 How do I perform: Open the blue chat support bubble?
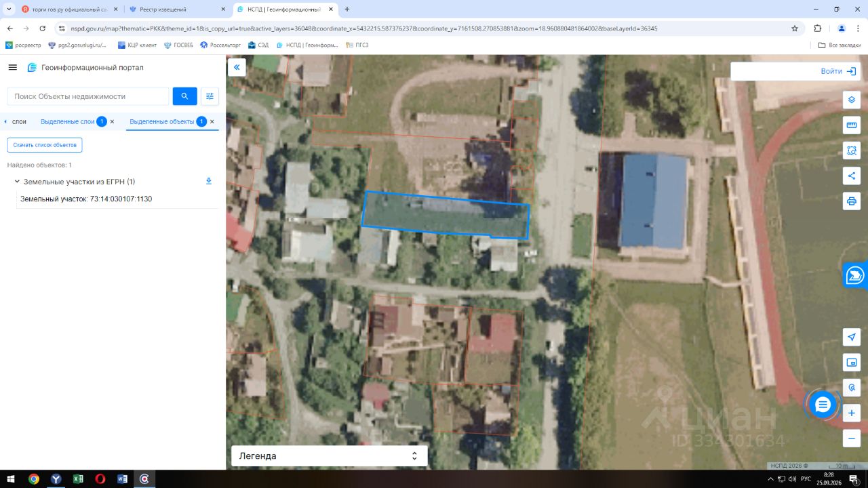(823, 405)
